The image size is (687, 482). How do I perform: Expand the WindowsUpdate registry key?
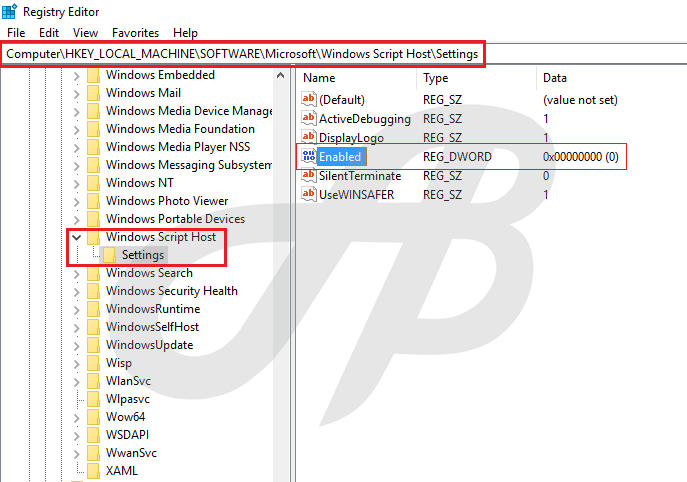pos(77,345)
